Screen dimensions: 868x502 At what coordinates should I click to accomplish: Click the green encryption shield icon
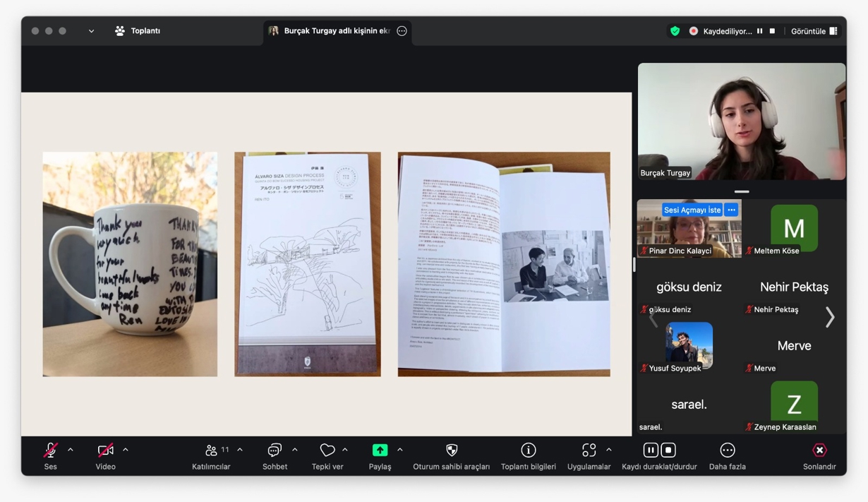pos(675,31)
